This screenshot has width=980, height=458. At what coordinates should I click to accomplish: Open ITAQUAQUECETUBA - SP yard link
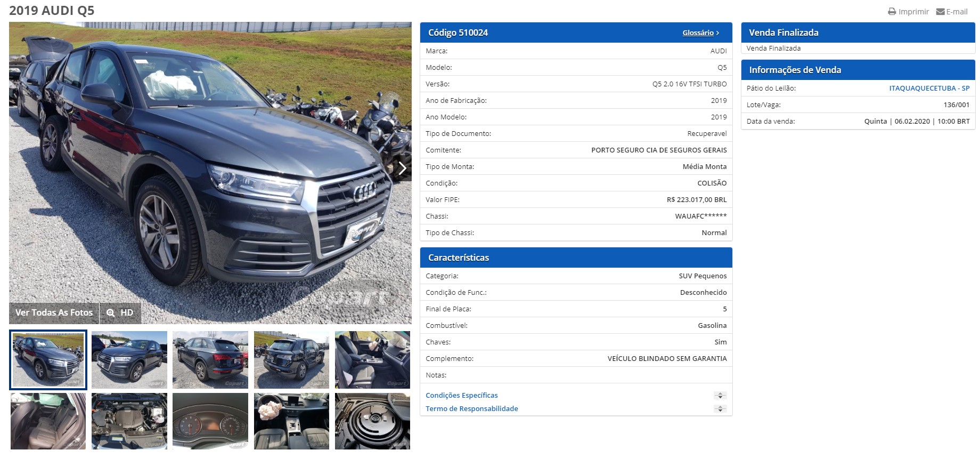pyautogui.click(x=929, y=89)
